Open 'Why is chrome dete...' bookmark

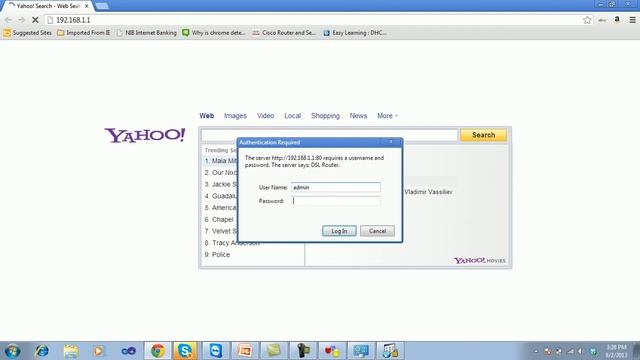click(214, 33)
